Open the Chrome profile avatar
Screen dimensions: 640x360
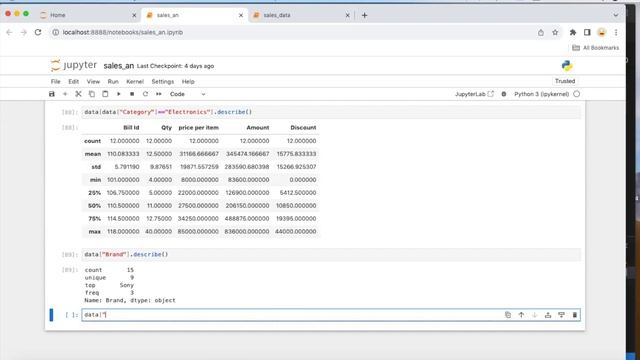(x=602, y=32)
